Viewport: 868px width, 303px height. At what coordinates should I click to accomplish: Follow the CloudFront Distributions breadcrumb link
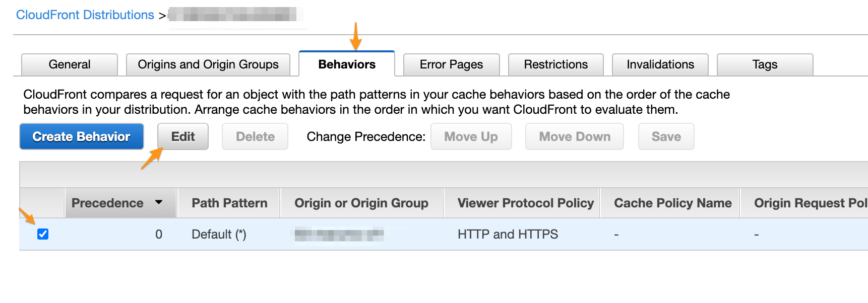click(85, 15)
